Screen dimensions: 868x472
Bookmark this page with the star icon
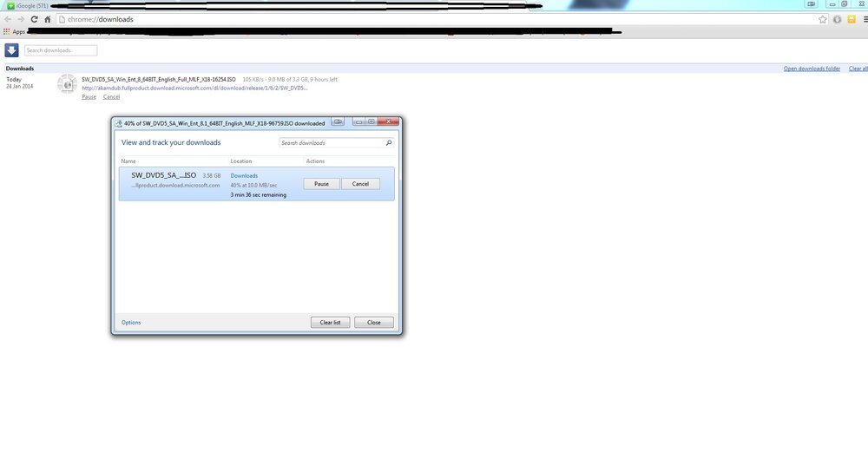click(823, 19)
